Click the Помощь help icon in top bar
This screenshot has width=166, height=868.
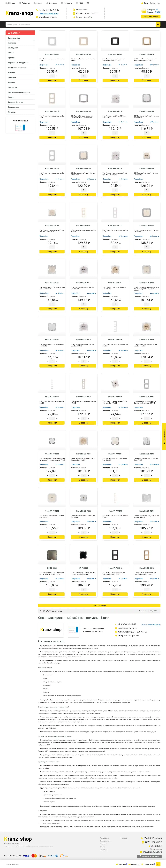pyautogui.click(x=7, y=3)
